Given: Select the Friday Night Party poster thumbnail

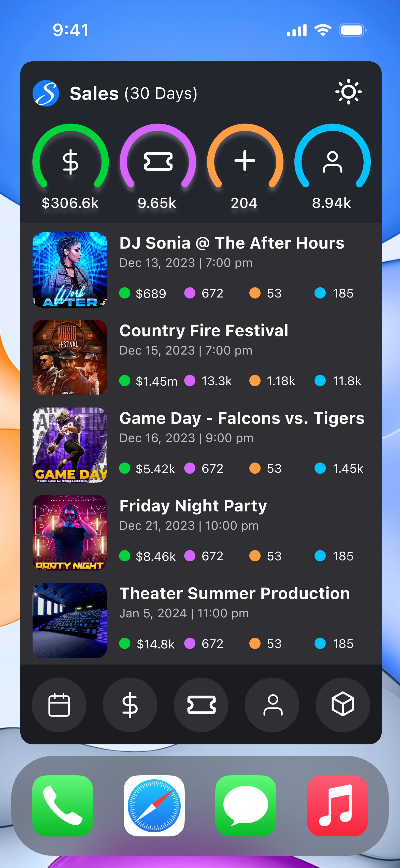Looking at the screenshot, I should [x=70, y=532].
